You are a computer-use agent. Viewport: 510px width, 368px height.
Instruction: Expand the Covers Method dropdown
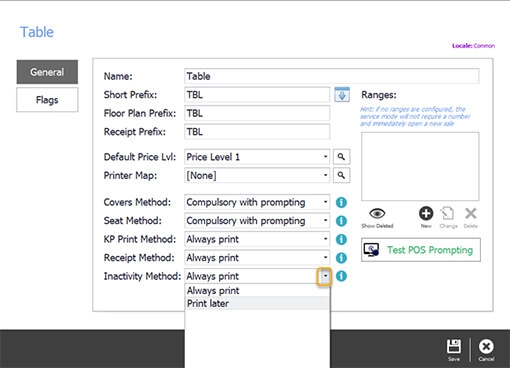[x=325, y=202]
